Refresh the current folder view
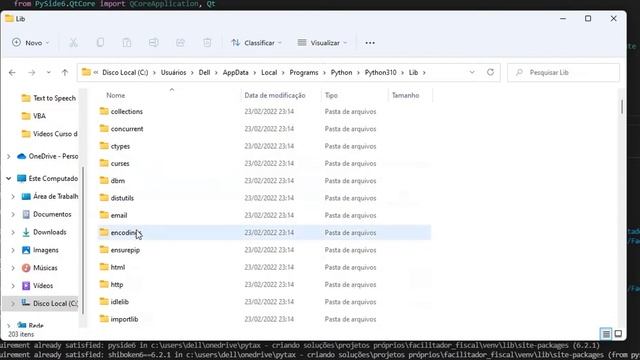The image size is (640, 360). 490,72
